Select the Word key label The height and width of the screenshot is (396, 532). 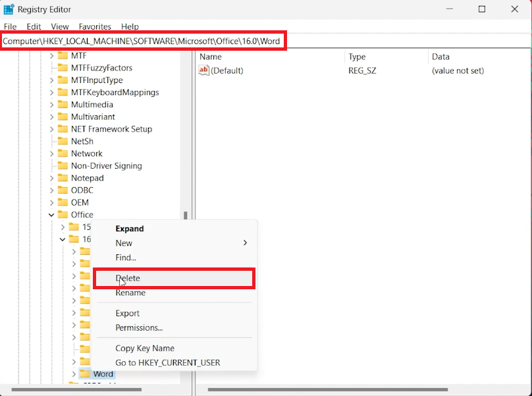coord(103,374)
